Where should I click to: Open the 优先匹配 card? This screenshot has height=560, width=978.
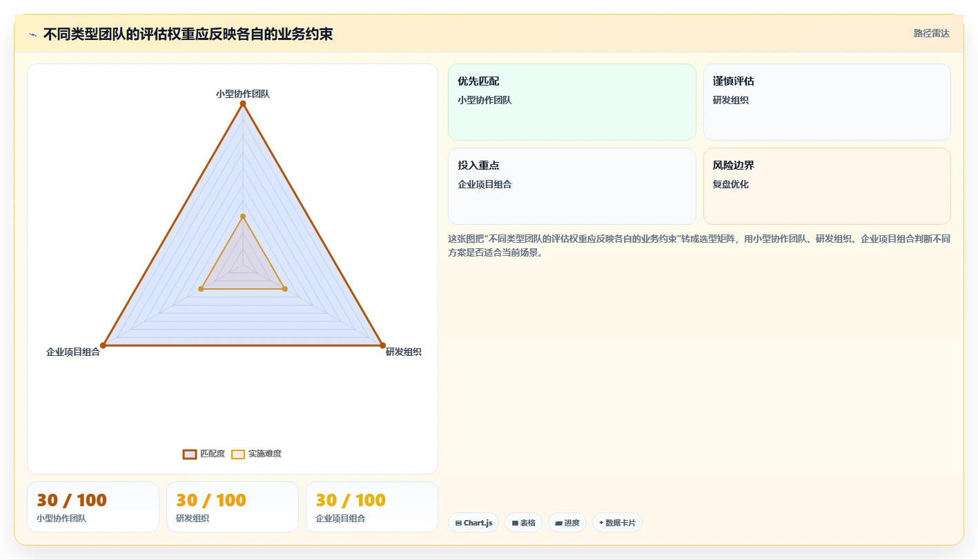[x=572, y=102]
